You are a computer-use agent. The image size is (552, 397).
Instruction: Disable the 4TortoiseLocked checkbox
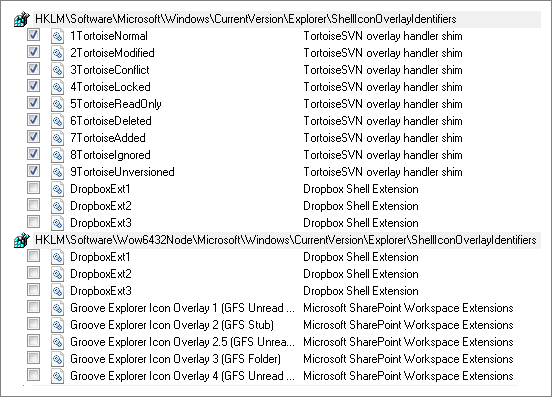[33, 86]
